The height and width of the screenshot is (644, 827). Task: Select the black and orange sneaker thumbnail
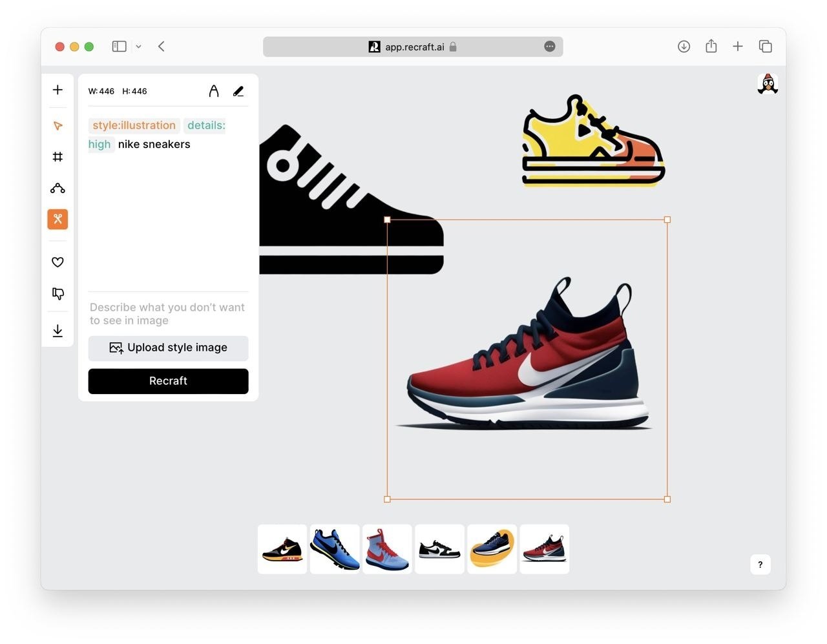coord(282,549)
